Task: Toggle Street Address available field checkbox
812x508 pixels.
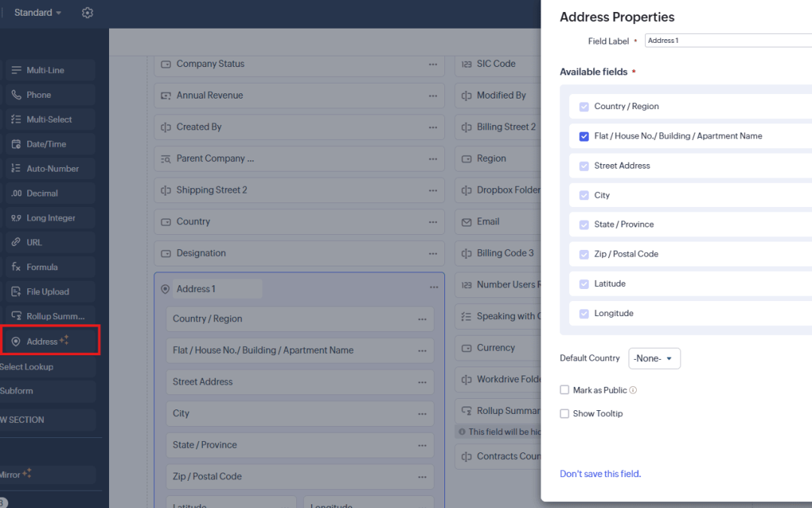Action: click(x=584, y=166)
